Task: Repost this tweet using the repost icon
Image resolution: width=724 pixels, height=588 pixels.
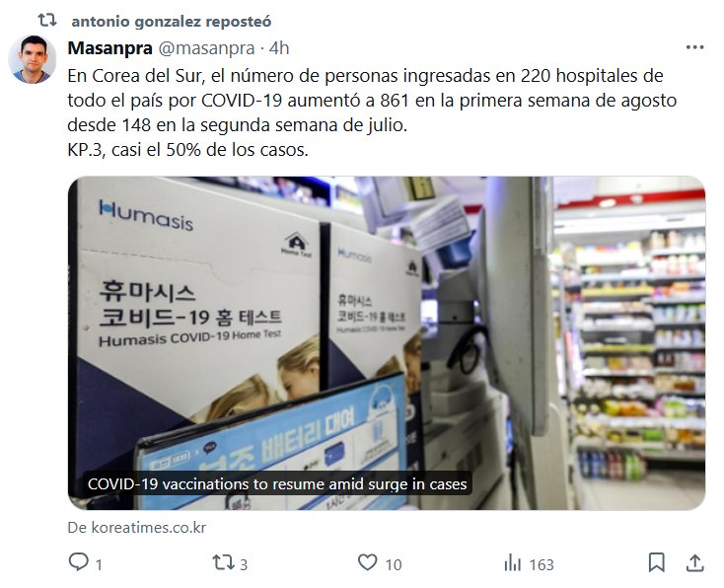Action: click(x=223, y=562)
